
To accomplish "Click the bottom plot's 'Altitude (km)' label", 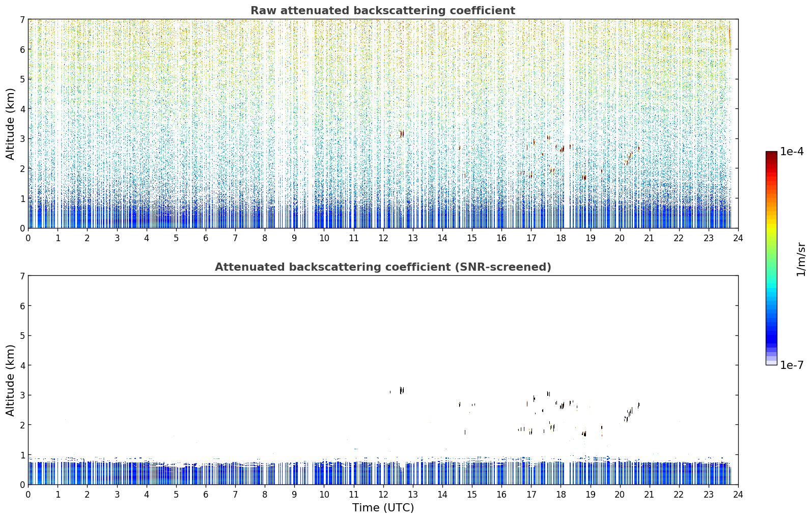I will click(11, 380).
